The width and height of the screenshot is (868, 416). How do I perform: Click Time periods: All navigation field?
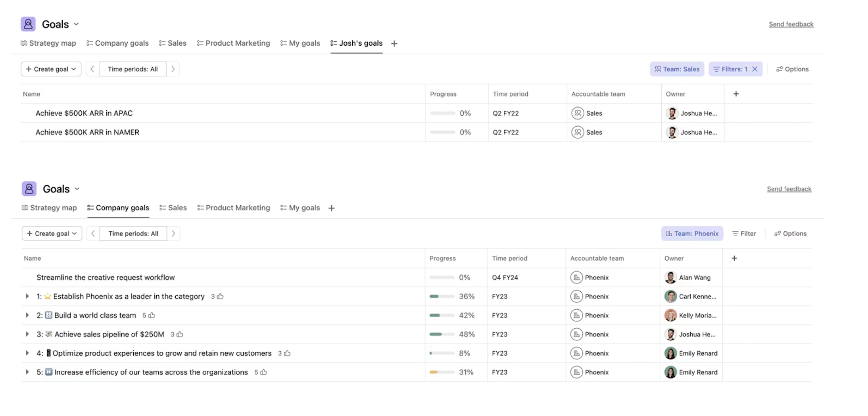133,69
